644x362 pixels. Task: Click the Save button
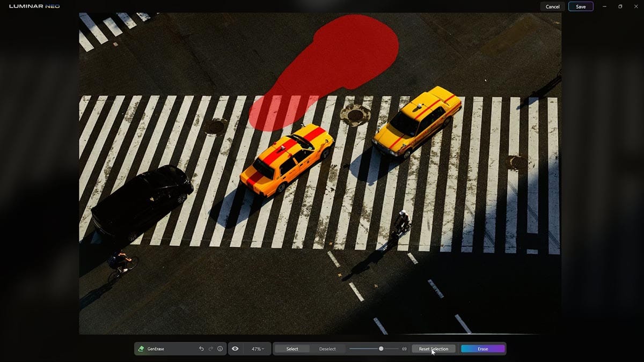point(581,6)
